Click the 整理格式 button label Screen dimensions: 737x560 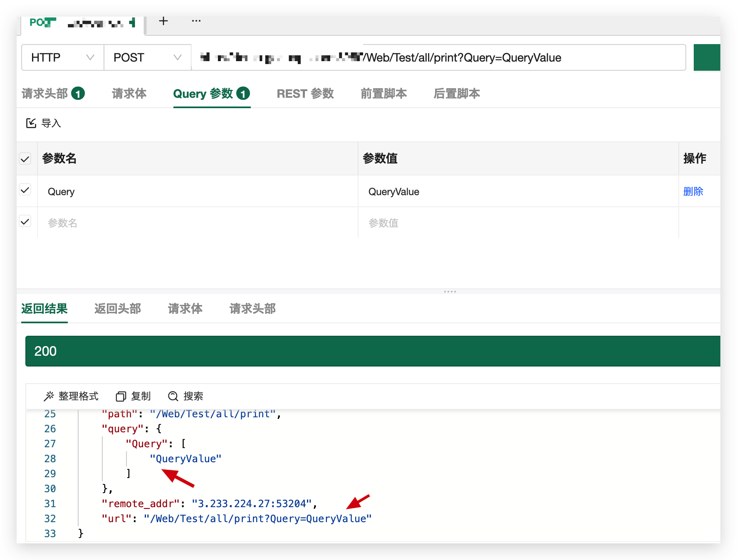pyautogui.click(x=79, y=396)
